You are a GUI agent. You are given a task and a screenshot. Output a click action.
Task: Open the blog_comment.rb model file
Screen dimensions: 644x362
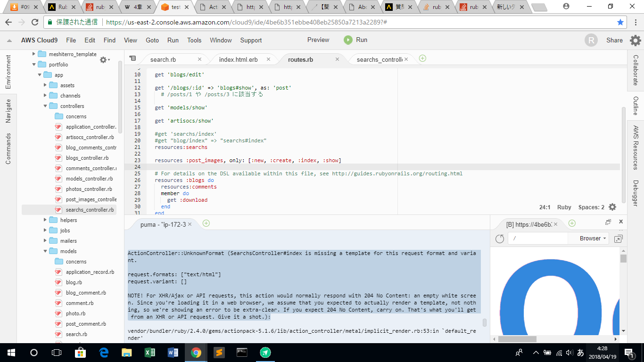point(86,293)
